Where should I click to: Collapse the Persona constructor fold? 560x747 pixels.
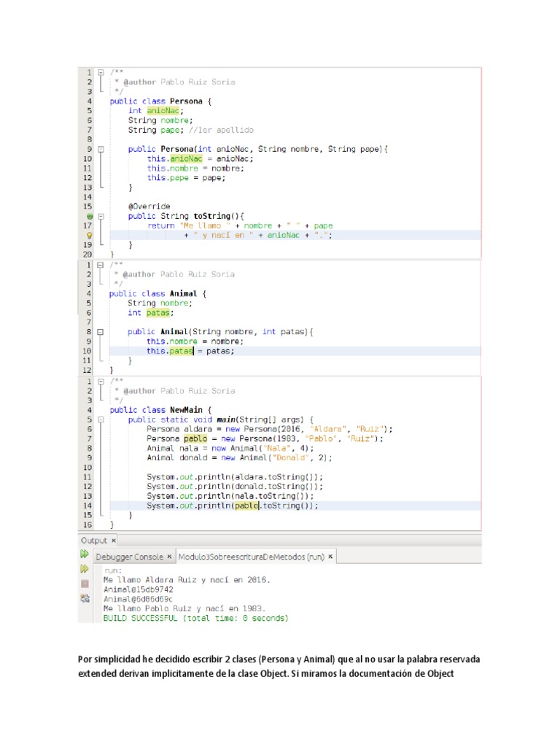coord(101,150)
